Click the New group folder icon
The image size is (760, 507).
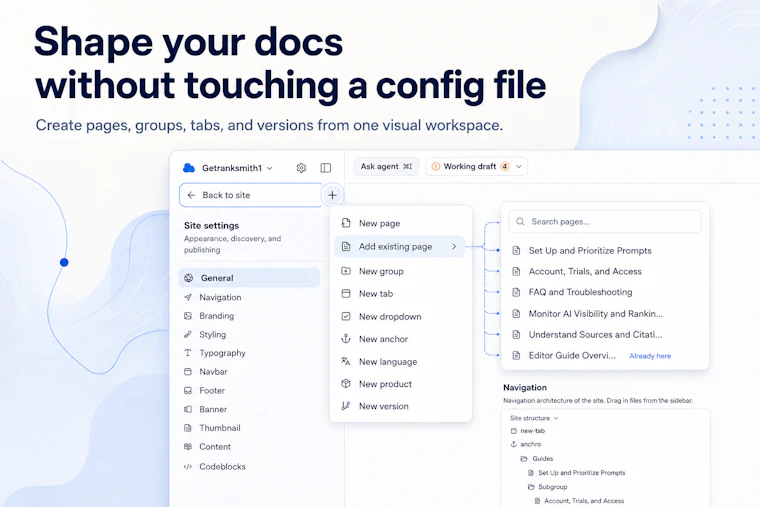[346, 271]
